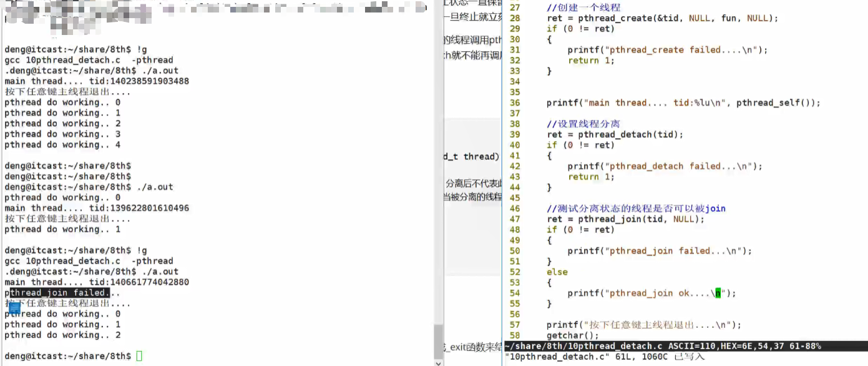
Task: Click printf 'pthread_create failed....' on line 31
Action: tap(668, 50)
